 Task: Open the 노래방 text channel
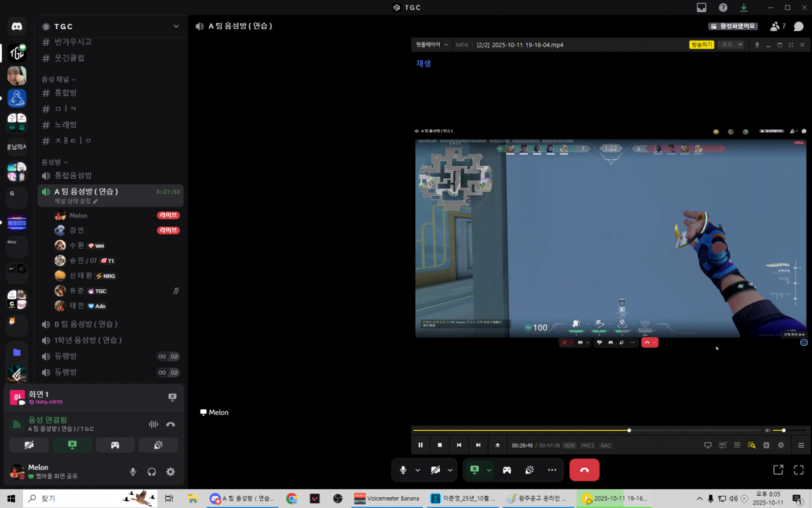[66, 125]
